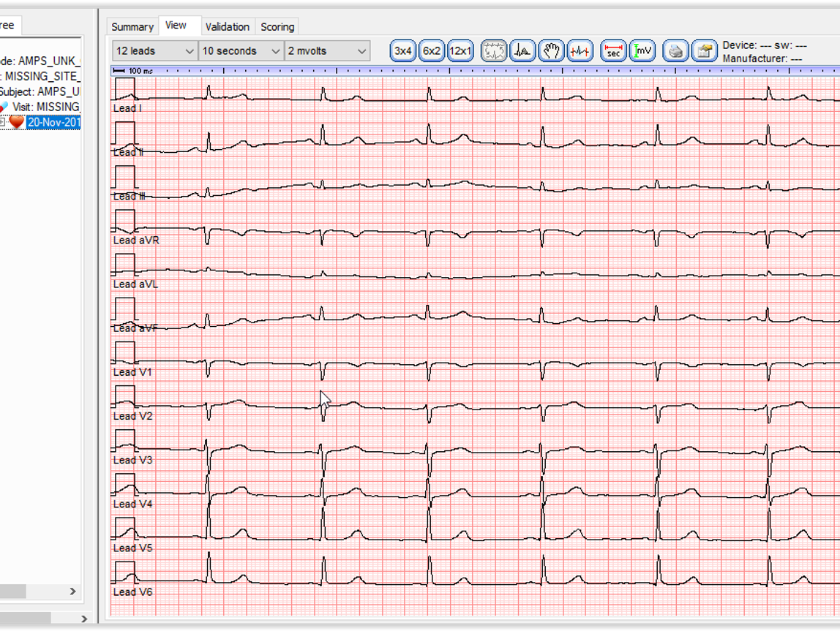
Task: Switch to the Summary tab
Action: pos(132,27)
